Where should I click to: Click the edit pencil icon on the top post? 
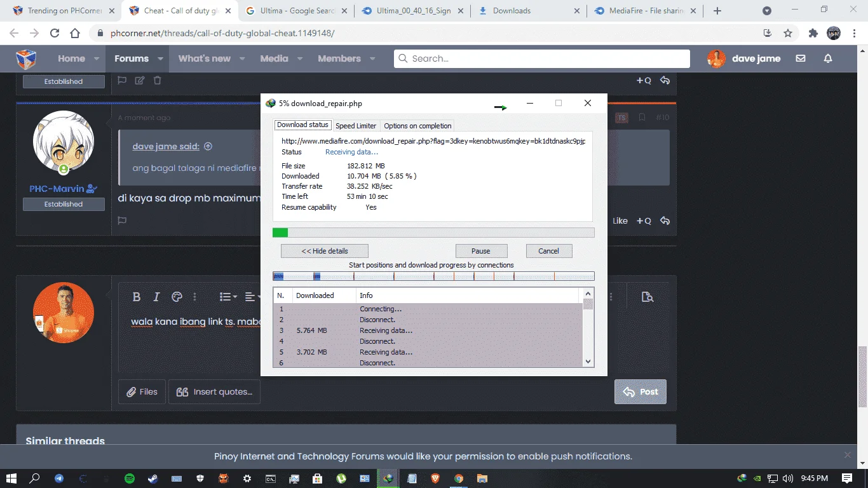click(x=140, y=81)
